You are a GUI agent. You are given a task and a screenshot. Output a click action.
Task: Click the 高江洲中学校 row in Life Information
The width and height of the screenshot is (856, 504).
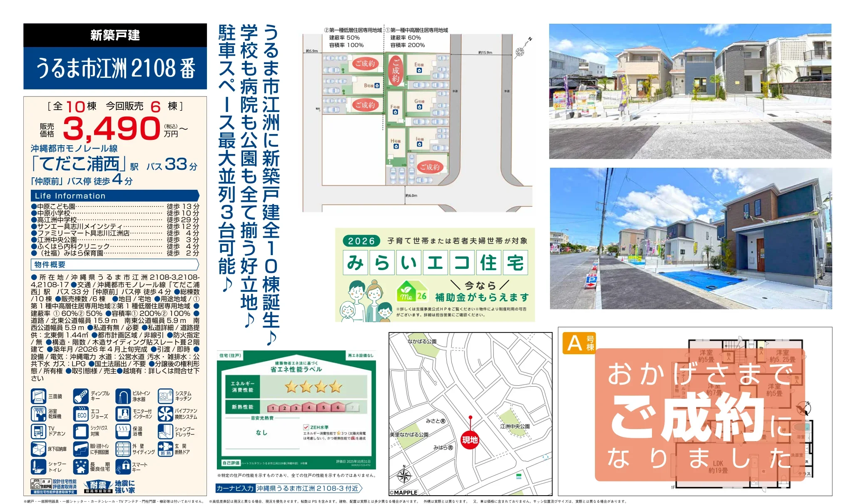pyautogui.click(x=115, y=220)
